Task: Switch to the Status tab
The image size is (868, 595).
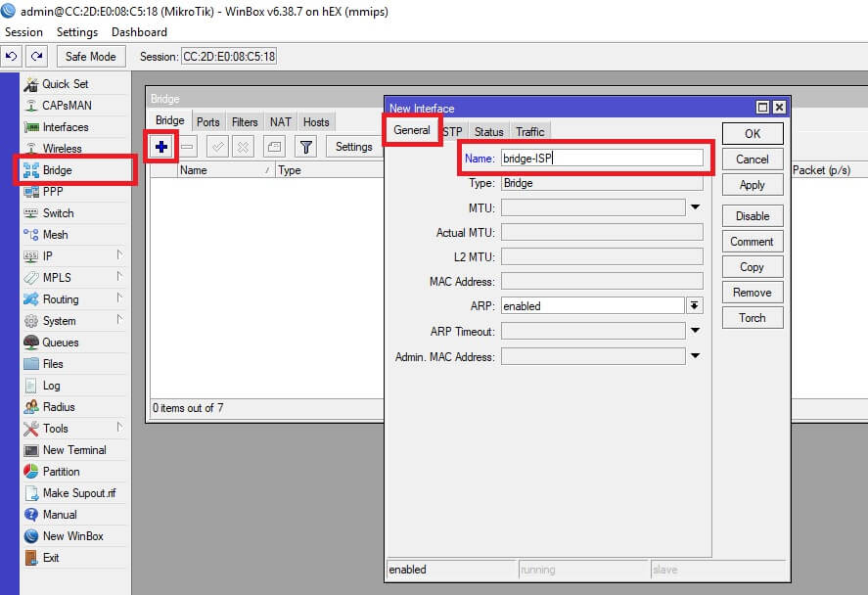Action: click(x=489, y=132)
